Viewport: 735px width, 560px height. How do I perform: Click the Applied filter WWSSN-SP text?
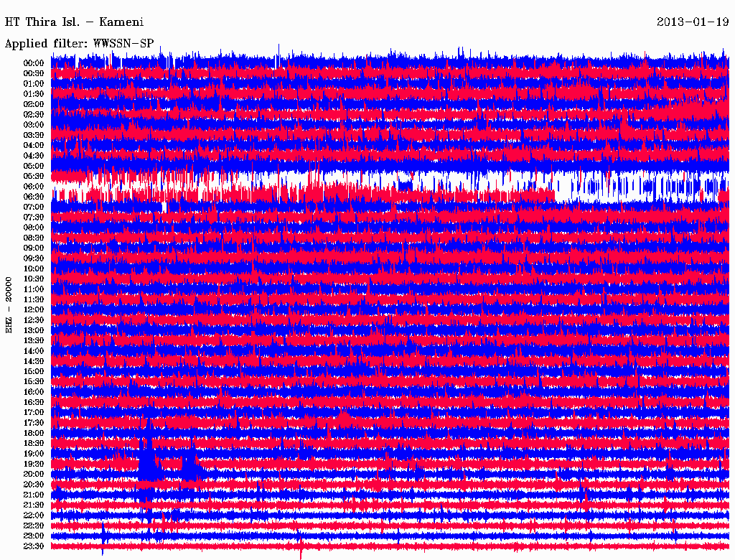coord(79,43)
